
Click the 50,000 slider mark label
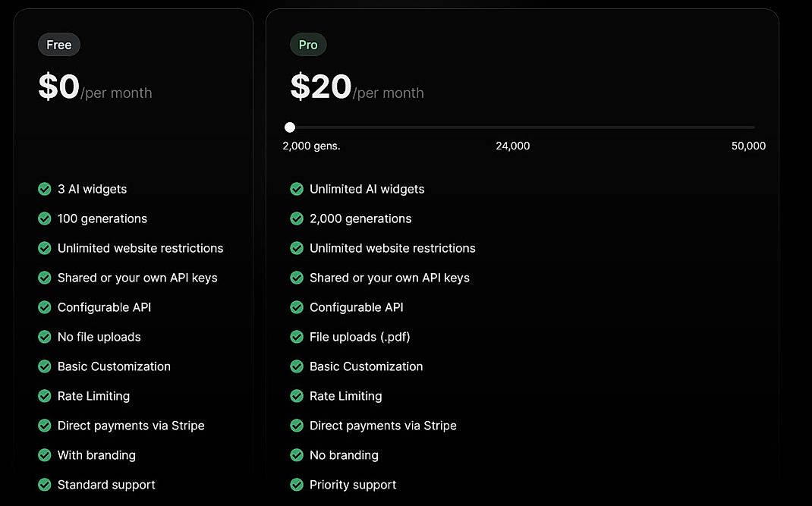point(748,146)
